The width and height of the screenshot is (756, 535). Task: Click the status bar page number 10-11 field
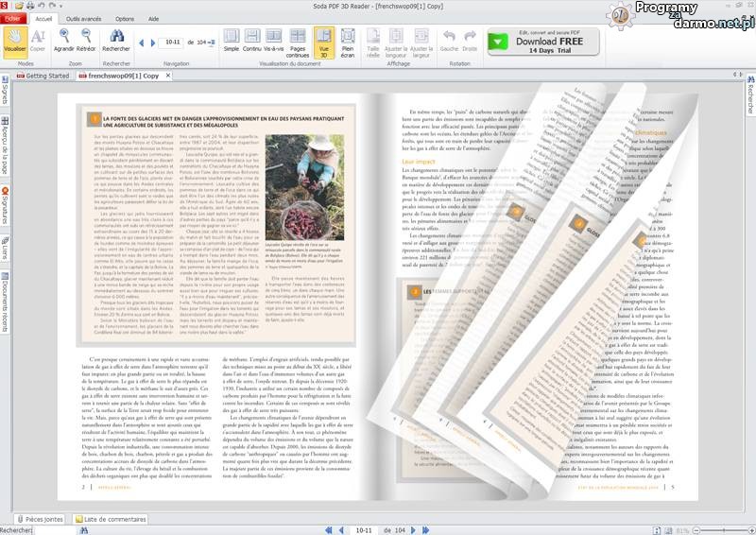(364, 530)
